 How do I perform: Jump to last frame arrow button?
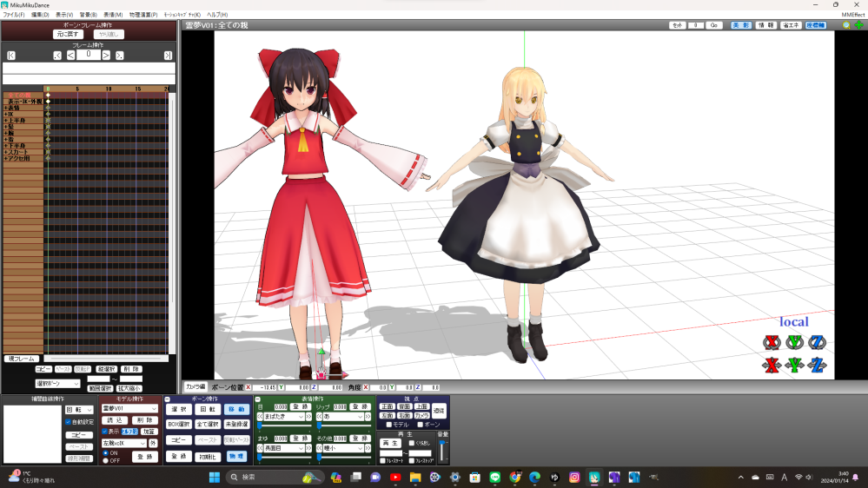[x=168, y=56]
